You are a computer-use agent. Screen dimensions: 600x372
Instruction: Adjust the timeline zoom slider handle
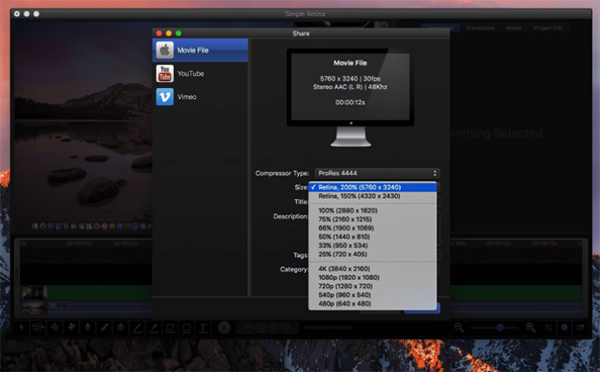500,328
